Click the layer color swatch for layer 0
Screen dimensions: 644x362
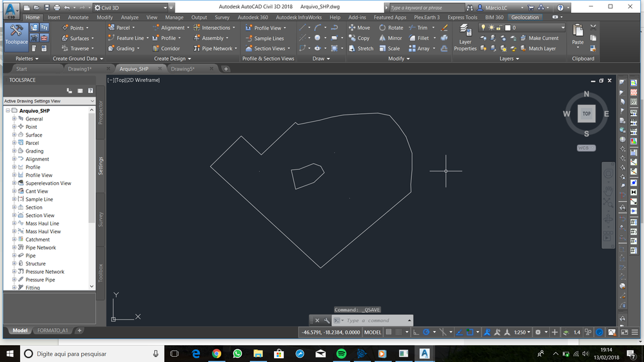pos(507,28)
